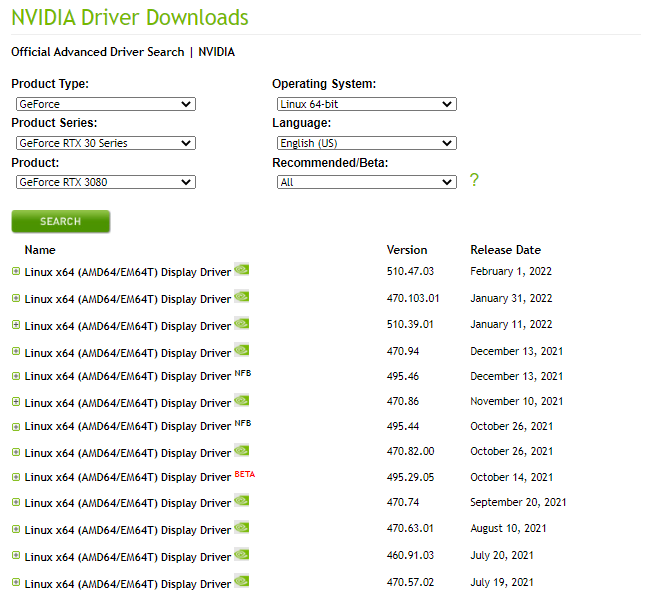Click the release date July 20, 2021
Image resolution: width=648 pixels, height=597 pixels.
502,555
